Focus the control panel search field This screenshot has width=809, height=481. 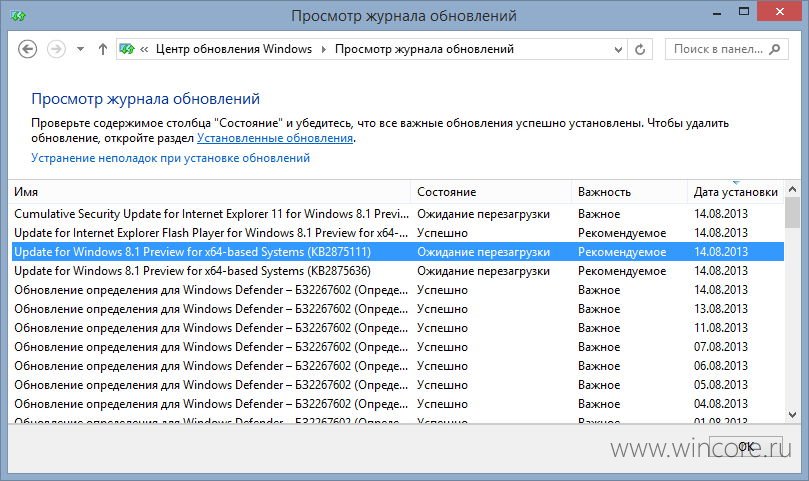[x=726, y=50]
